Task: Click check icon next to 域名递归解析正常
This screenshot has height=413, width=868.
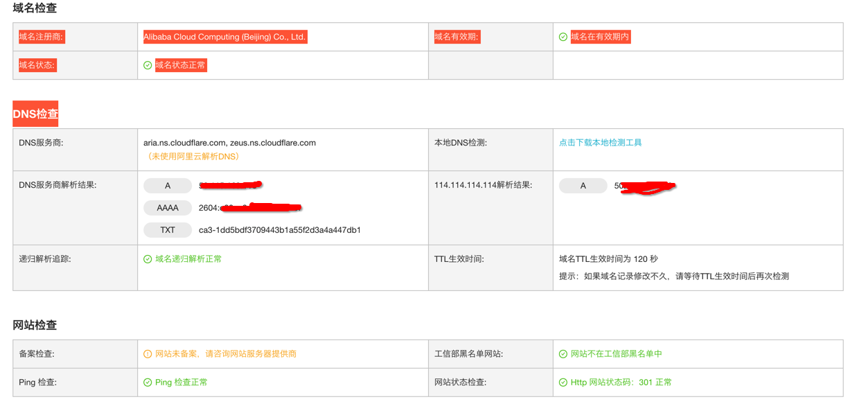Action: pos(148,259)
